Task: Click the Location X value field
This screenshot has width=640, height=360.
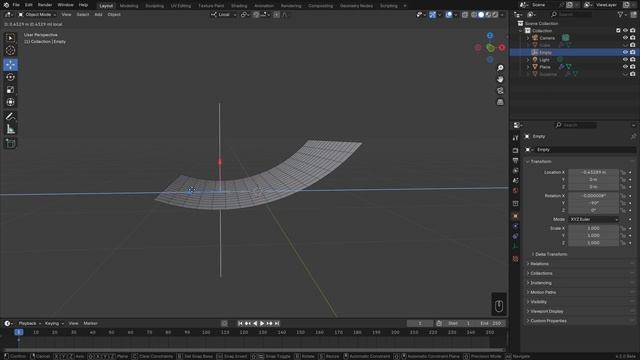Action: point(593,172)
